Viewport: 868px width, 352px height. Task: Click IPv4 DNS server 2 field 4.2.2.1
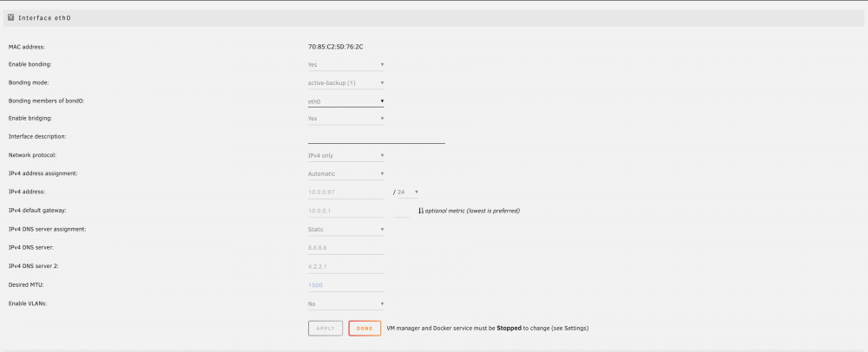[x=346, y=266]
